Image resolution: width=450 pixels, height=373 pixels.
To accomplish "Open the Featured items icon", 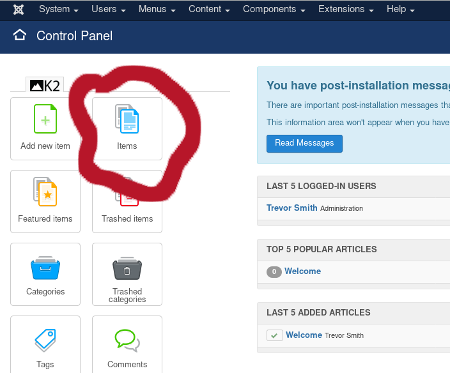I will (x=45, y=192).
